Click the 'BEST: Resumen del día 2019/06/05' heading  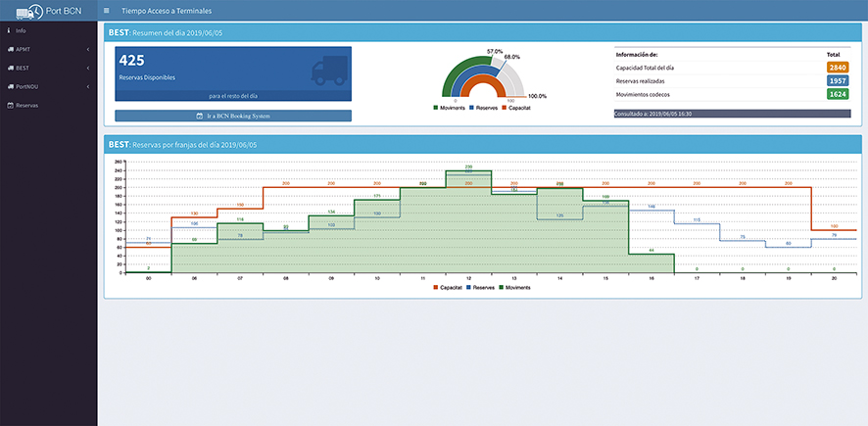click(x=167, y=33)
